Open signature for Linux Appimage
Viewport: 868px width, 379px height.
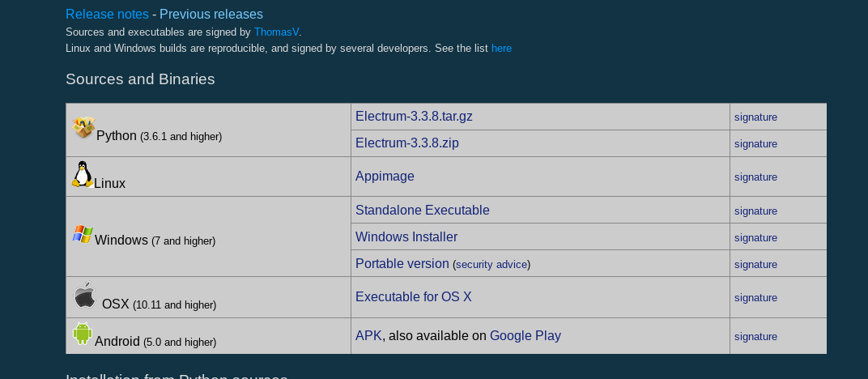pyautogui.click(x=755, y=177)
